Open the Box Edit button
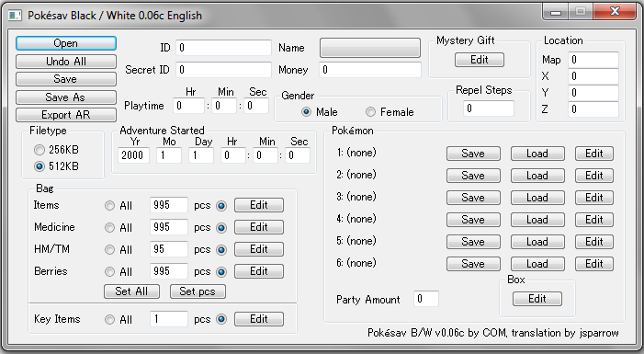The height and width of the screenshot is (354, 644). point(537,299)
